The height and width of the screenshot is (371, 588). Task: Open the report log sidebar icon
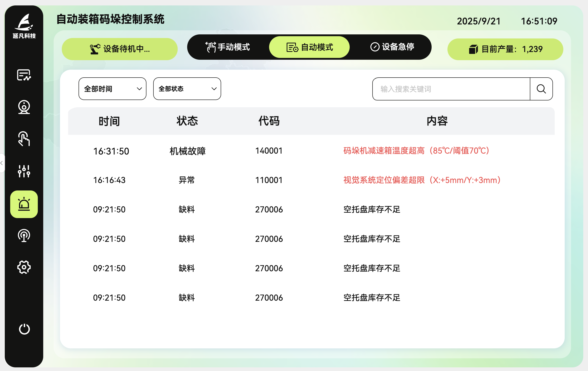coord(24,75)
